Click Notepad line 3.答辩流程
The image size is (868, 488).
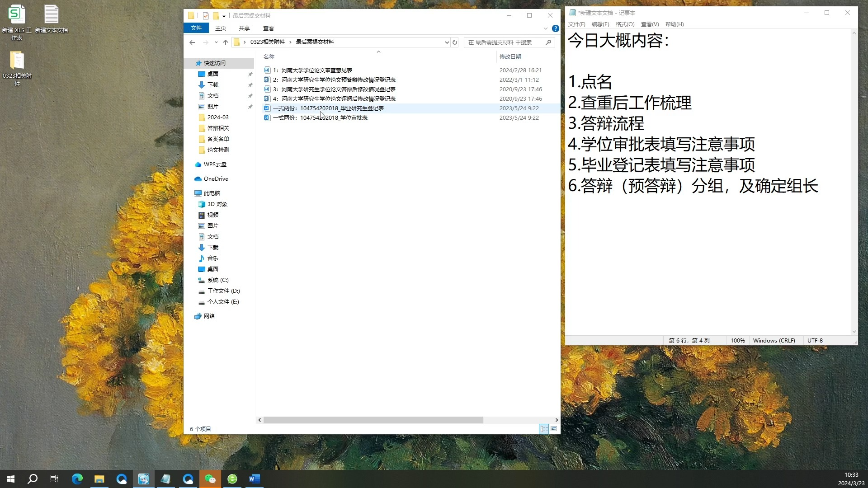(606, 123)
